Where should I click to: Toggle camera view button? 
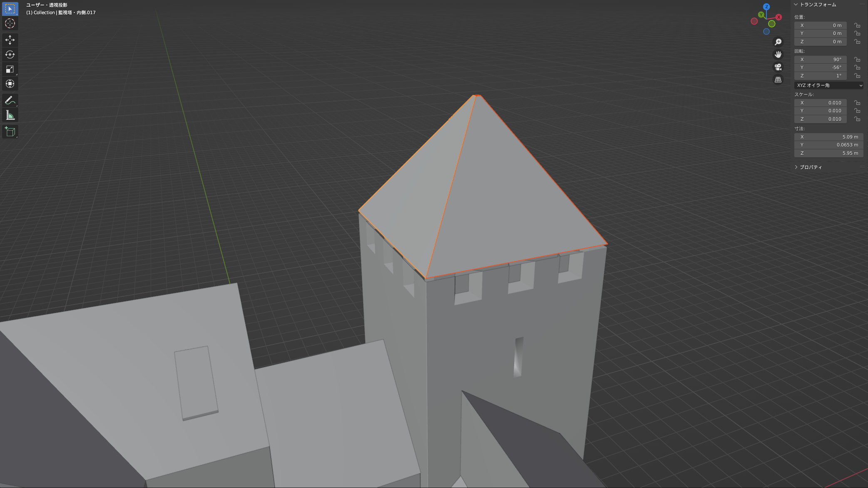(778, 67)
